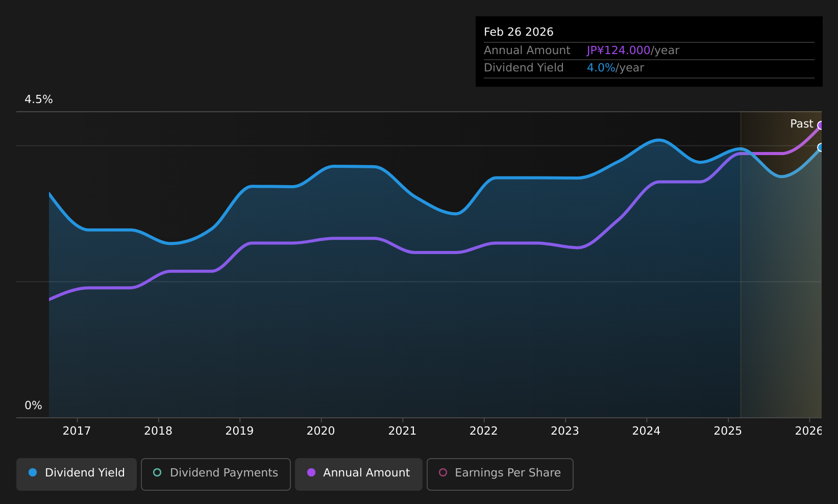Screen dimensions: 838x504
Task: Click the 2020 x-axis label
Action: [x=321, y=431]
